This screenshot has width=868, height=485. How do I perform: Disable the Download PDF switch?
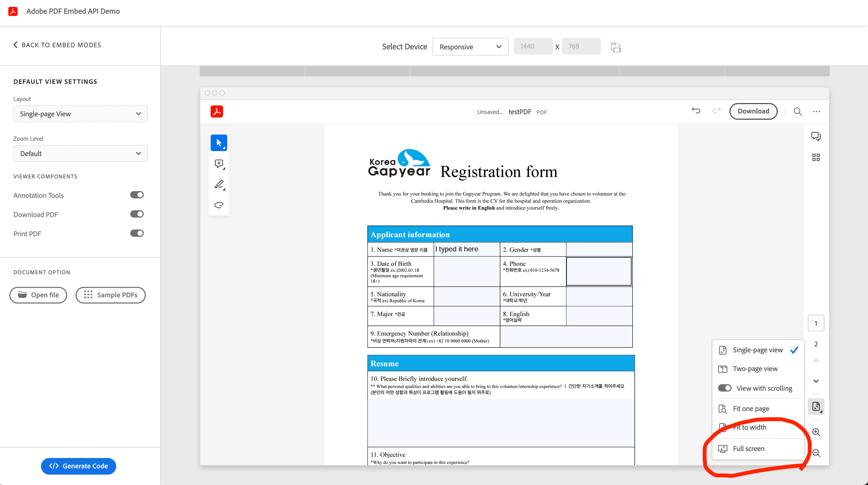(x=137, y=214)
